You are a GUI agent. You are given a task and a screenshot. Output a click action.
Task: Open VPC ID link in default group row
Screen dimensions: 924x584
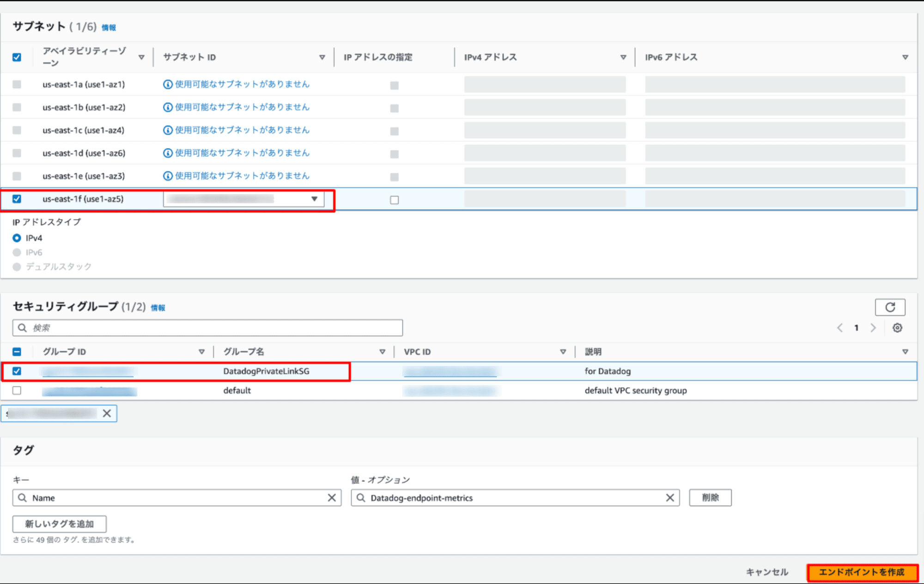451,391
